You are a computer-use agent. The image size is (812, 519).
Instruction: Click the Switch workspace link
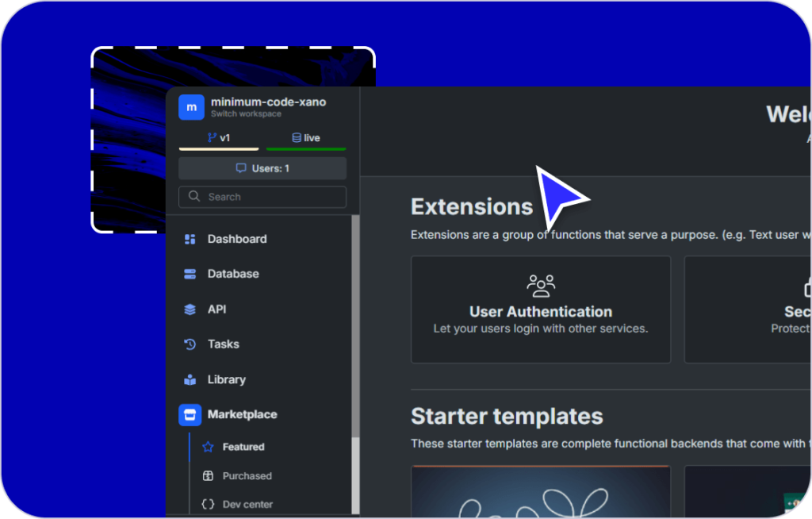(x=246, y=114)
